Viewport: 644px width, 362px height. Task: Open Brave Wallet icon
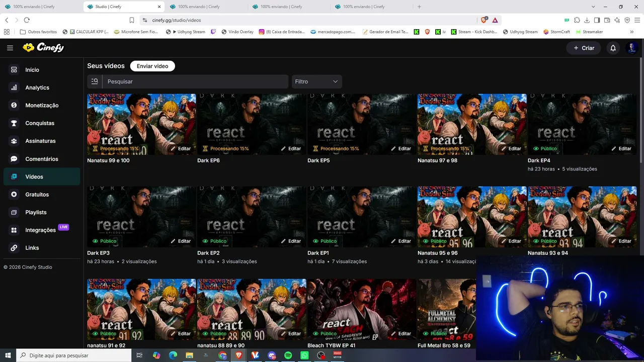(x=607, y=20)
